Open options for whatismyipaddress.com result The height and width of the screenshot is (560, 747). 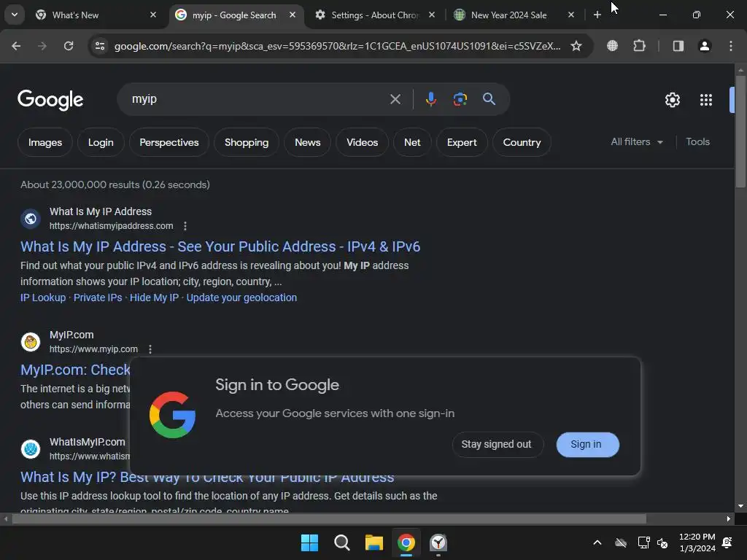185,226
